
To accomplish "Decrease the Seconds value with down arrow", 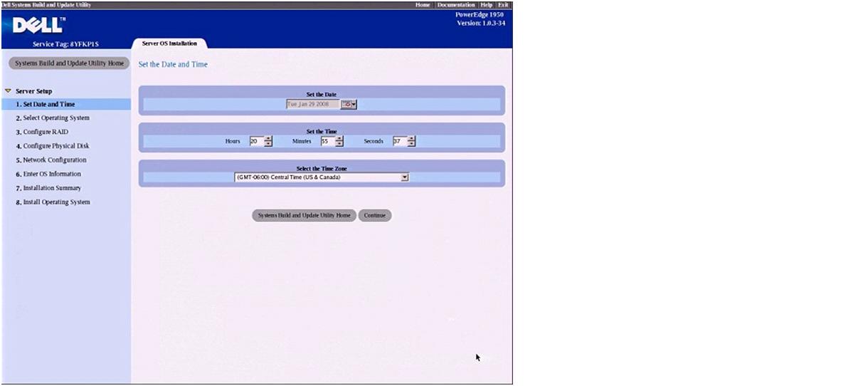I will point(411,144).
